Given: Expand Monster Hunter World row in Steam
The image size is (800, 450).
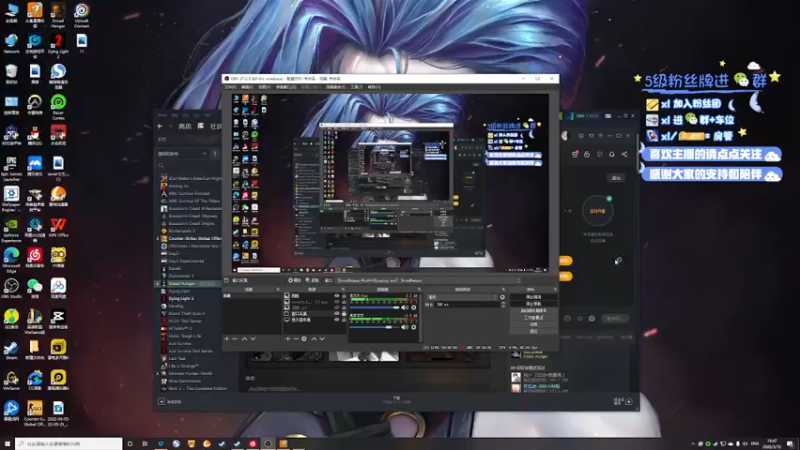Looking at the screenshot, I should pyautogui.click(x=158, y=373).
